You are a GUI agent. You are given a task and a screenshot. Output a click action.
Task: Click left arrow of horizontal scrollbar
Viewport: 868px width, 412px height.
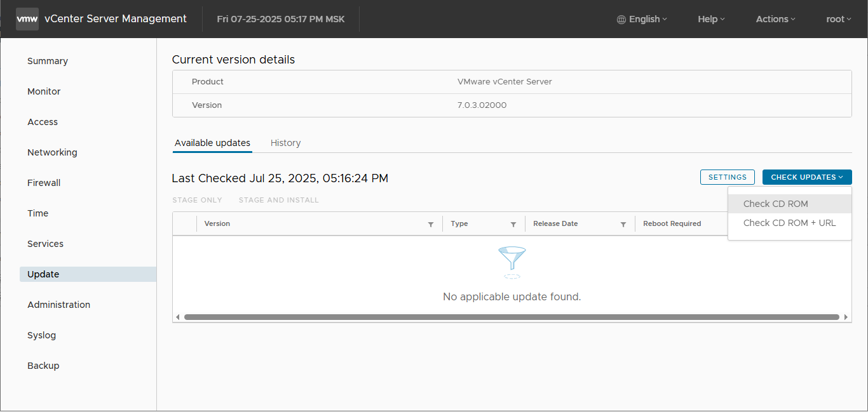click(x=178, y=317)
